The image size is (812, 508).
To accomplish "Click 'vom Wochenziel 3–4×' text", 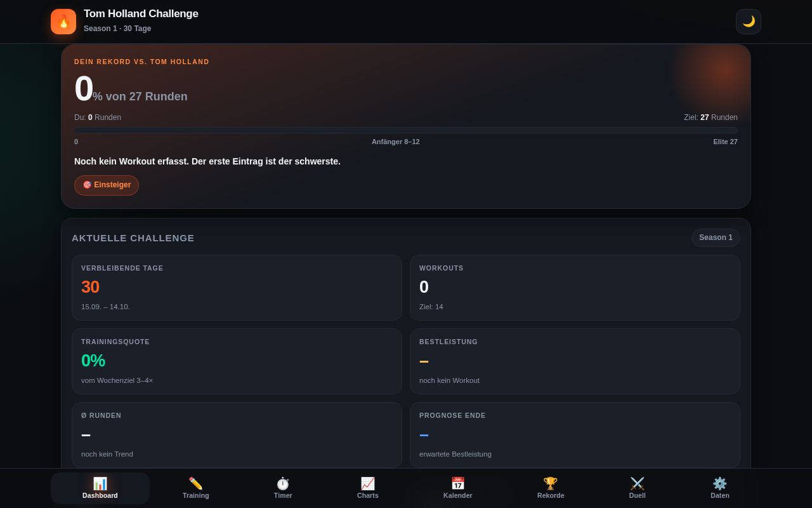I will click(x=117, y=380).
